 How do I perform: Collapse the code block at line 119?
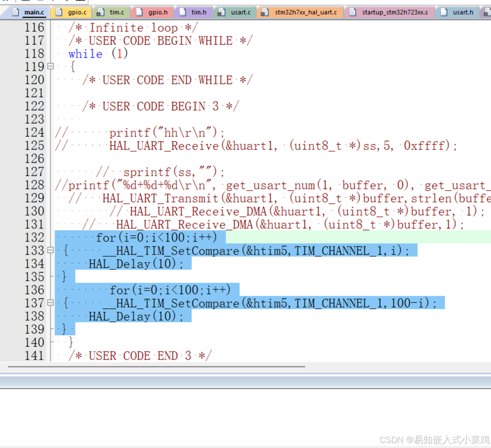[50, 67]
